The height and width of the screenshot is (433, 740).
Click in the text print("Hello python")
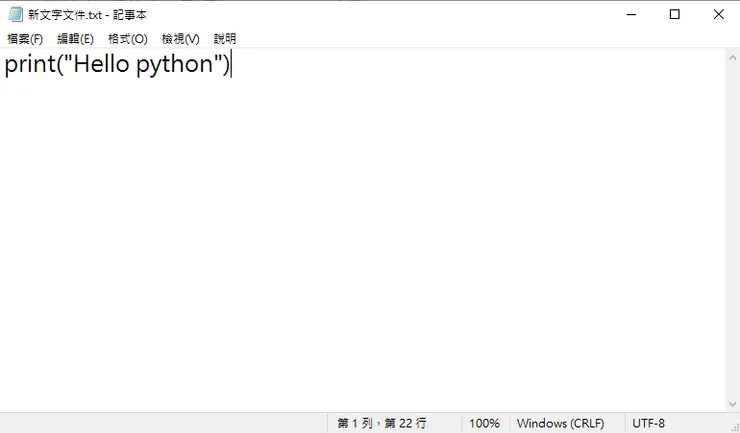coord(117,64)
